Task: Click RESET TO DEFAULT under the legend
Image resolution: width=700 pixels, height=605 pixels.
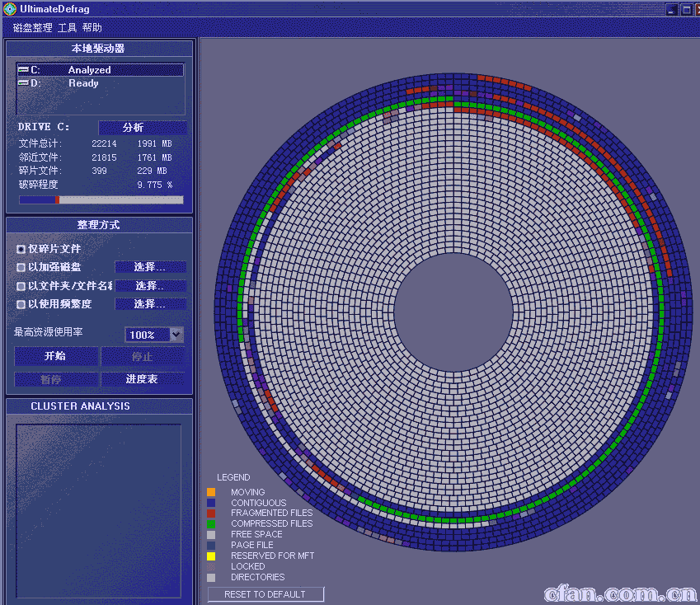Action: tap(265, 594)
